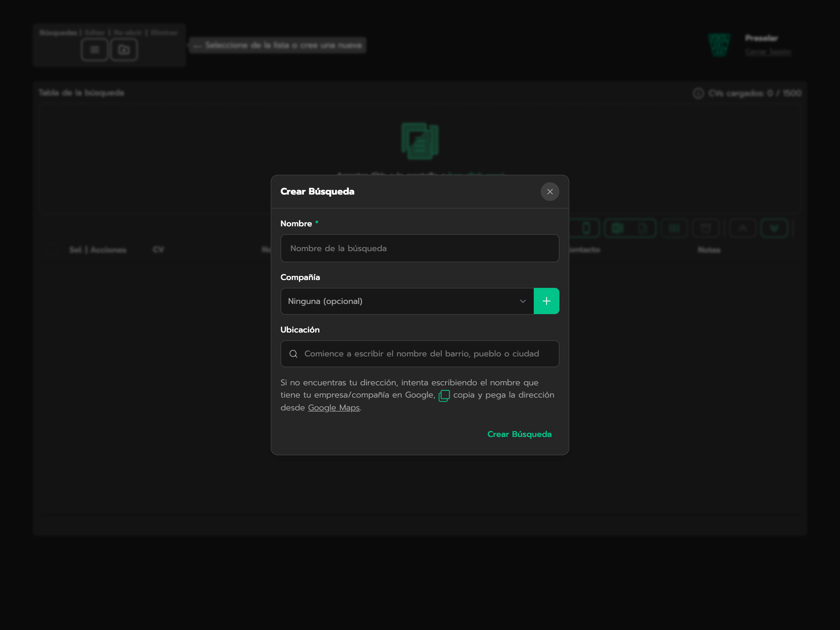
Task: Click the green Crear Búsqueda submit button
Action: [519, 434]
